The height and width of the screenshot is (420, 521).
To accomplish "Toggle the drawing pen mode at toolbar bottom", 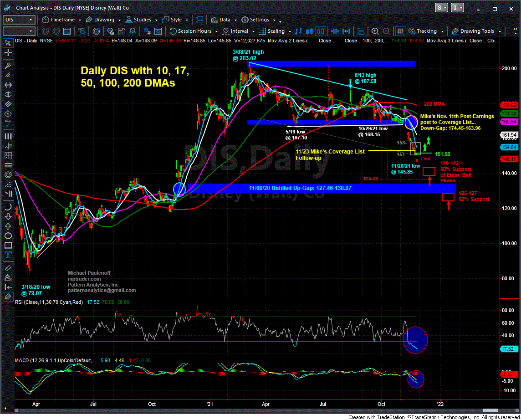I will click(x=8, y=297).
